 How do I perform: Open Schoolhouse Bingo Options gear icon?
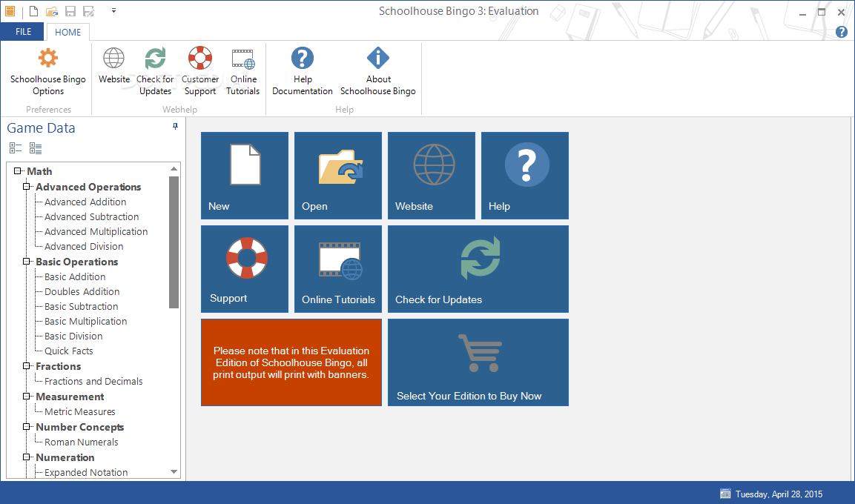48,59
